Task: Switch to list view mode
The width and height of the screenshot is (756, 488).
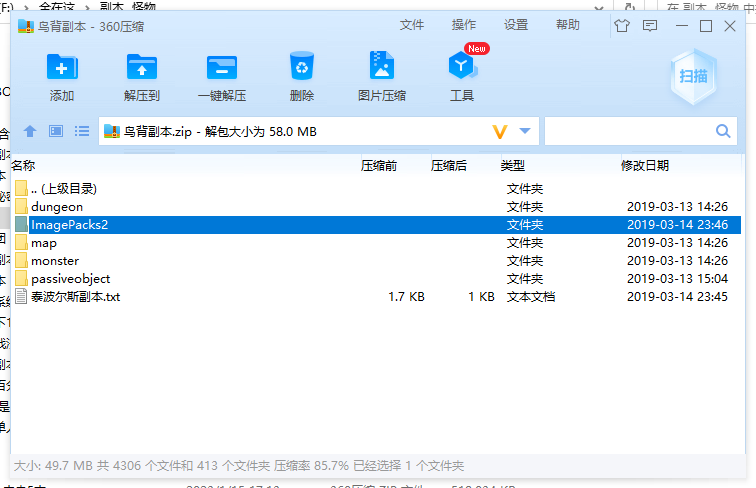Action: tap(82, 131)
